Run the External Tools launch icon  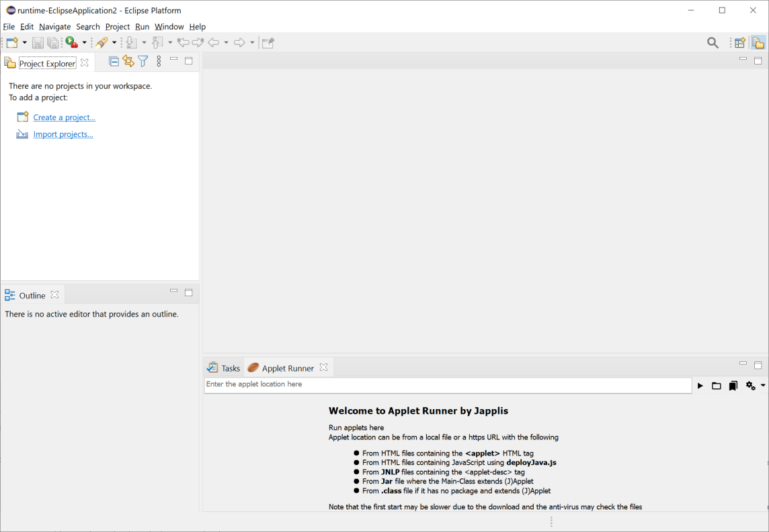(x=72, y=42)
